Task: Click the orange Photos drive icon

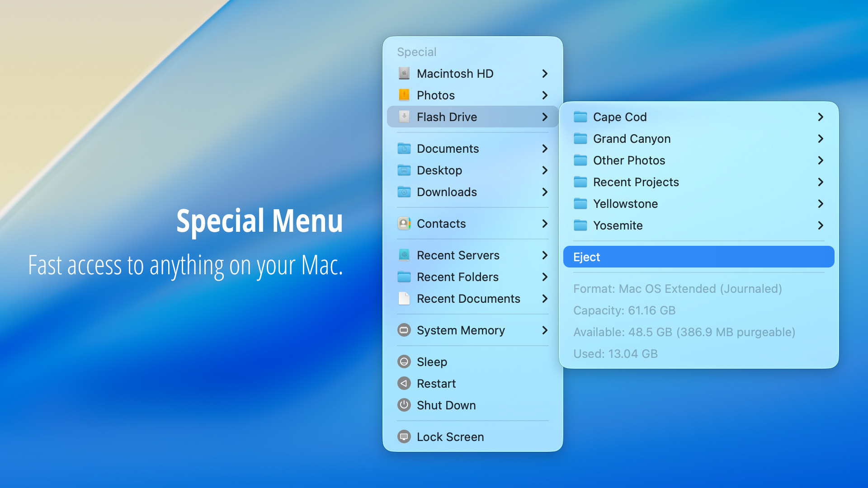Action: pyautogui.click(x=404, y=95)
